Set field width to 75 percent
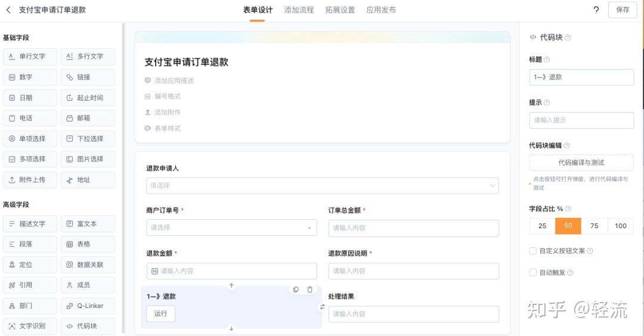 [595, 226]
